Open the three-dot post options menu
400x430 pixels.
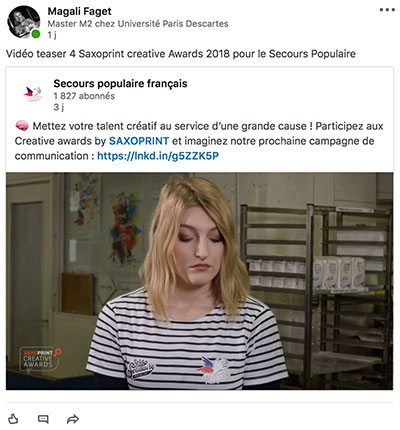(x=387, y=10)
